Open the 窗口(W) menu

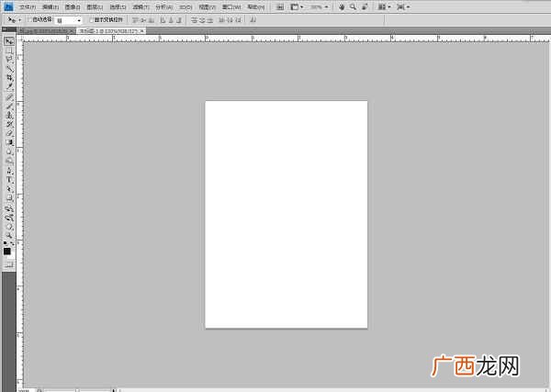pyautogui.click(x=231, y=7)
